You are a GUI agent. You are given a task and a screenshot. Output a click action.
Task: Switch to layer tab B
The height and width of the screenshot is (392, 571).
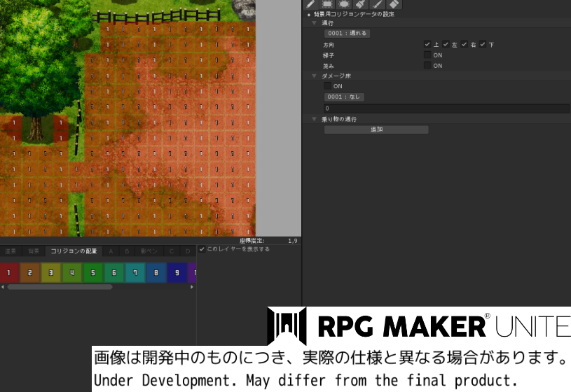click(x=127, y=251)
